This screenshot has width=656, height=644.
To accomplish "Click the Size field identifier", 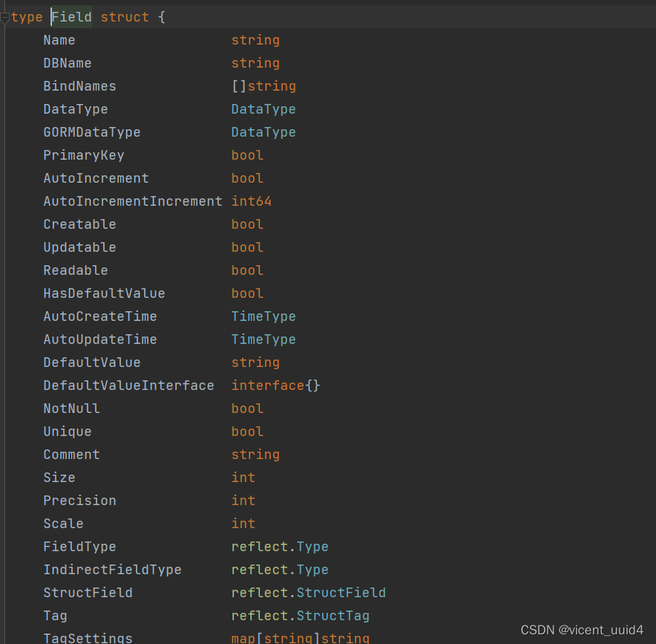I will point(59,477).
